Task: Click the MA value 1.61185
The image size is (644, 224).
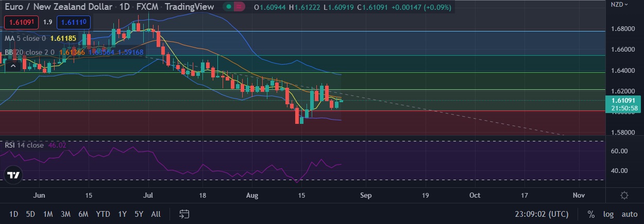Action: click(63, 38)
